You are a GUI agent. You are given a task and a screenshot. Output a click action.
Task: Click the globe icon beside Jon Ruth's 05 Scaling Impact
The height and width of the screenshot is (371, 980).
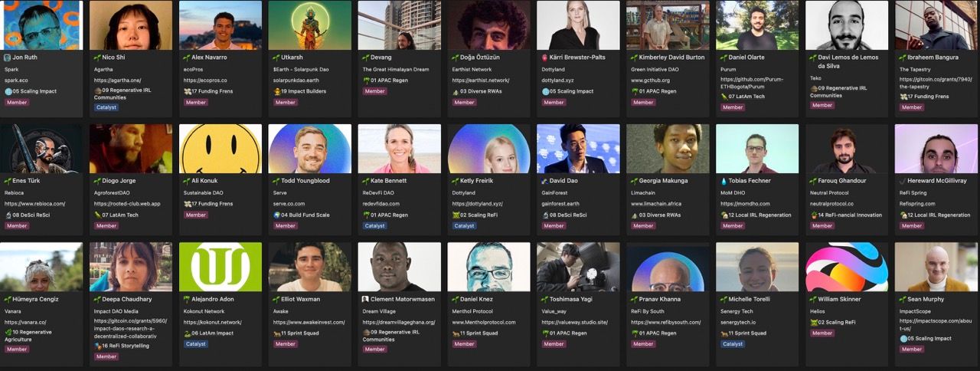8,91
